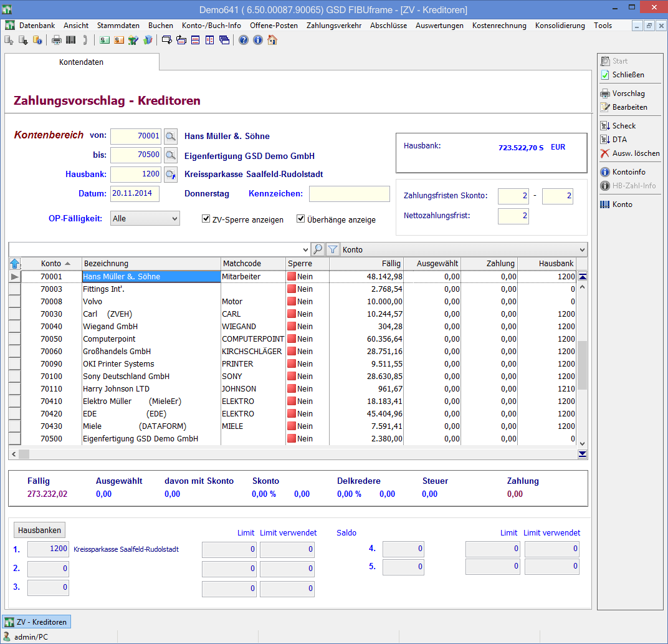Image resolution: width=668 pixels, height=644 pixels.
Task: Toggle 'Überhänge anzeige' checkbox
Action: coord(301,219)
